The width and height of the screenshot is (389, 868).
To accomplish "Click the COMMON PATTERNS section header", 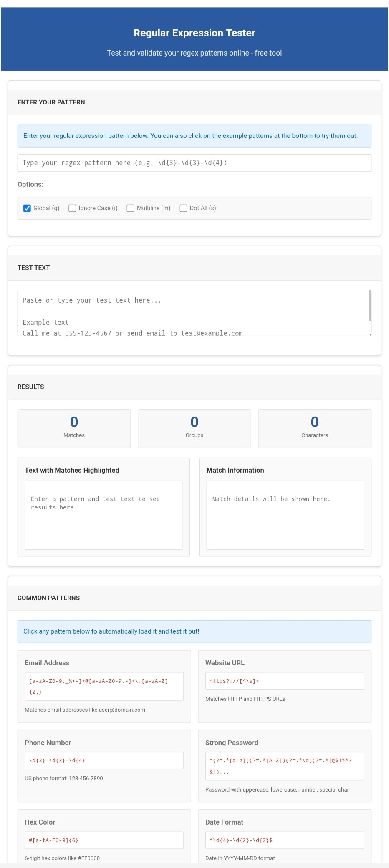I will click(x=194, y=598).
